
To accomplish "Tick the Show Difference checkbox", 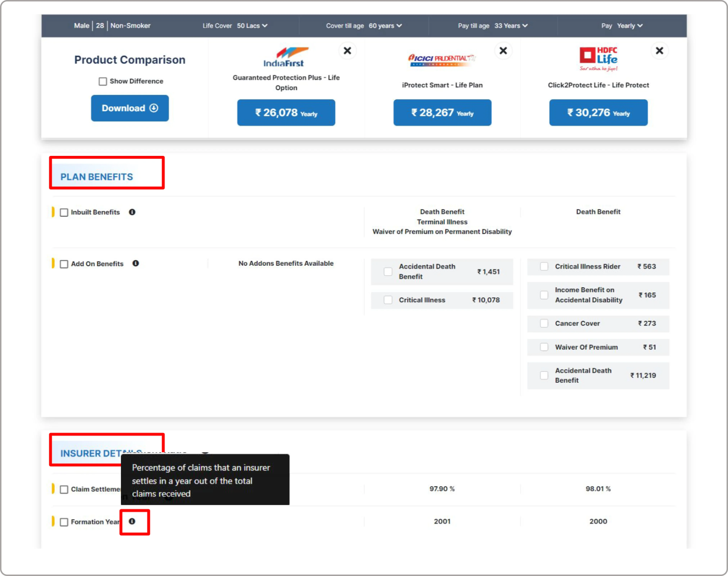I will point(103,81).
